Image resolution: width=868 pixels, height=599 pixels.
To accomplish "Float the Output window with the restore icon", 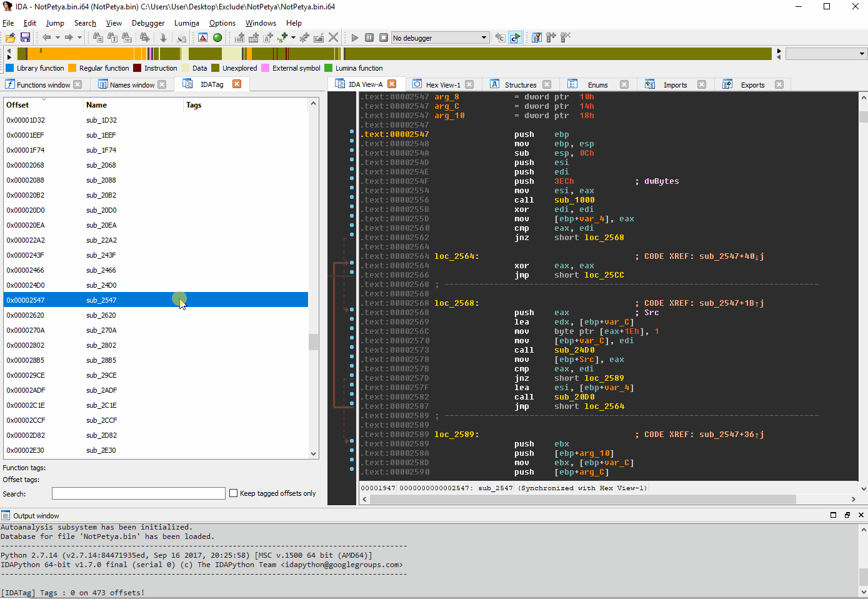I will tap(847, 515).
